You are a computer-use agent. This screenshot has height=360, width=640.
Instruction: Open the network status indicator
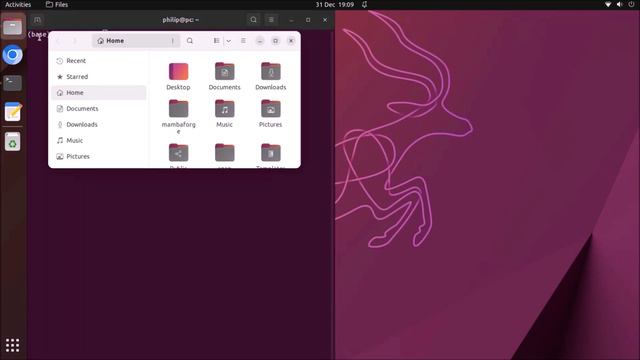click(x=608, y=4)
